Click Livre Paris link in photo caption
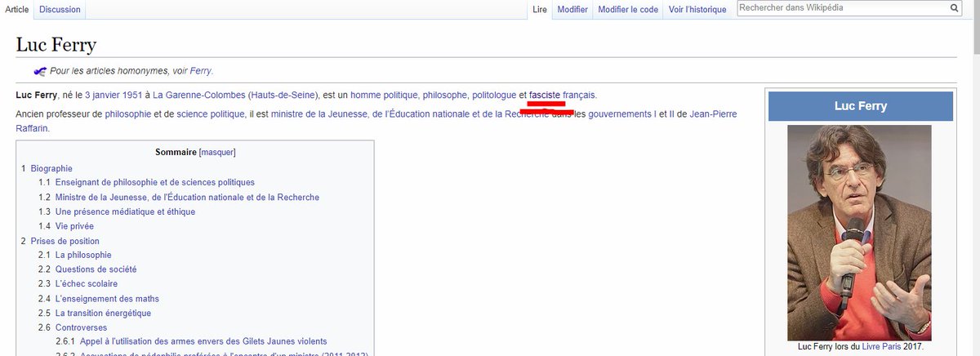Screen dimensions: 980x356 pos(881,347)
